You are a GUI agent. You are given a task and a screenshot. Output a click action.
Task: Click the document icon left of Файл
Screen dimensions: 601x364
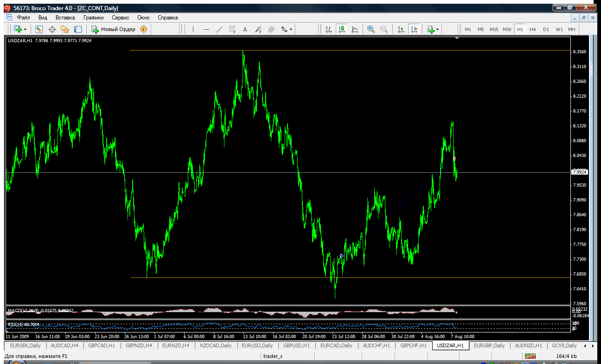pos(9,18)
